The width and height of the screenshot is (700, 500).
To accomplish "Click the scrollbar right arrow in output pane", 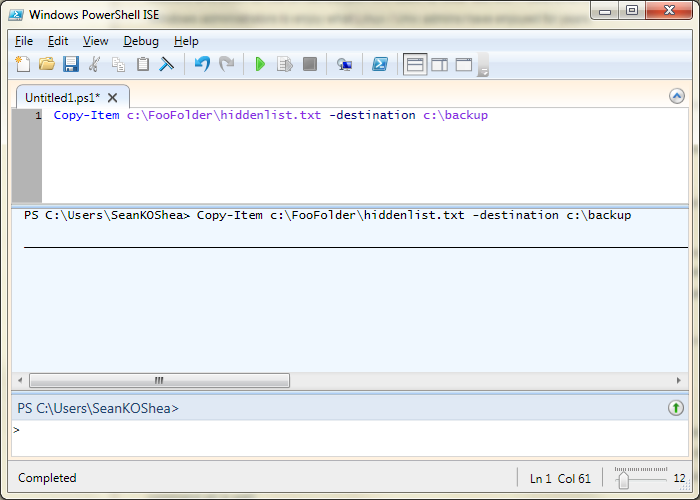I will (x=679, y=380).
